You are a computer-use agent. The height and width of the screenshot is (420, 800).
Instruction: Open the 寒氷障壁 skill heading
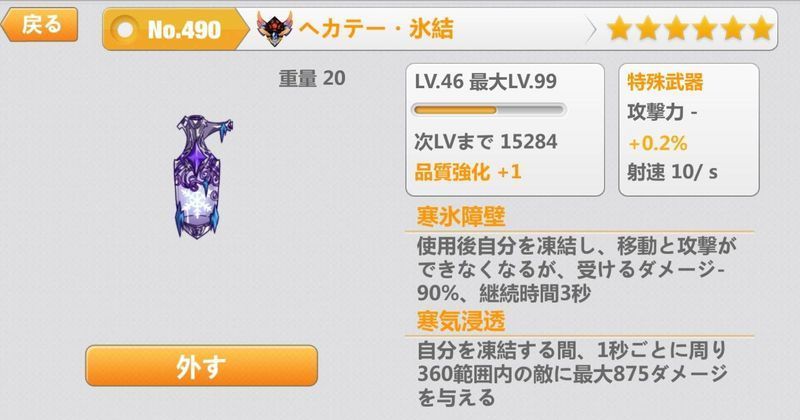461,217
